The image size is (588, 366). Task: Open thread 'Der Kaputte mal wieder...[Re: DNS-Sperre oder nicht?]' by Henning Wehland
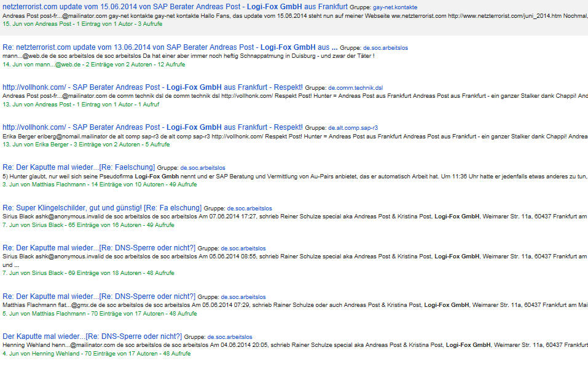[92, 336]
